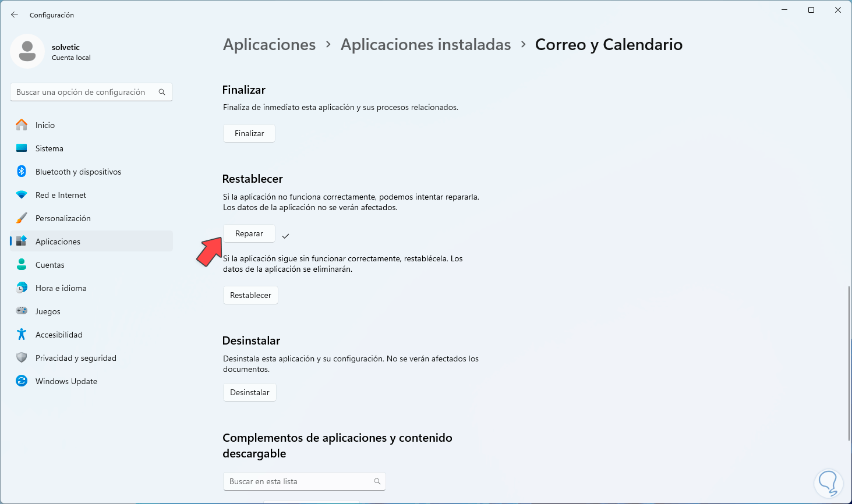Go back to Aplicaciones instaladas breadcrumb

pos(426,45)
